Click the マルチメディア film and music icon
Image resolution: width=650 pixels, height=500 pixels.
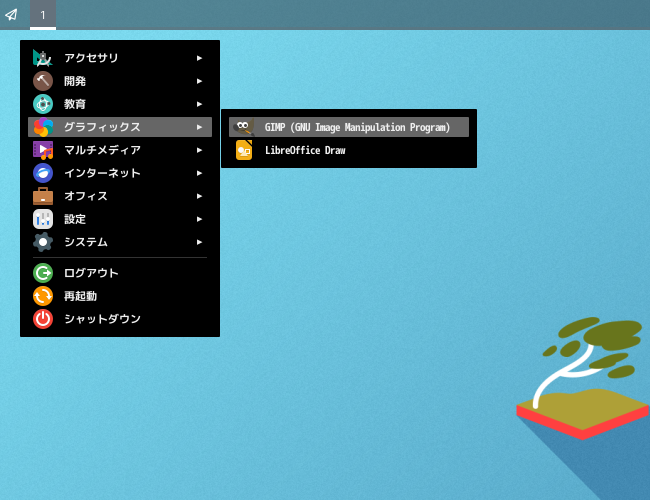[x=43, y=150]
